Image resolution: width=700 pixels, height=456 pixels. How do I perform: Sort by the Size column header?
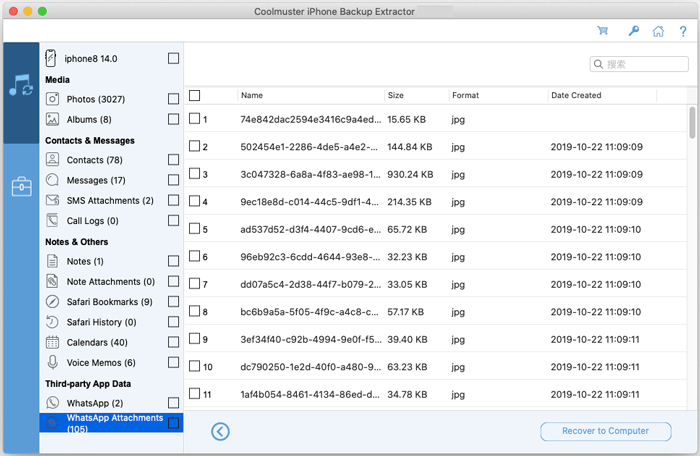pos(396,95)
